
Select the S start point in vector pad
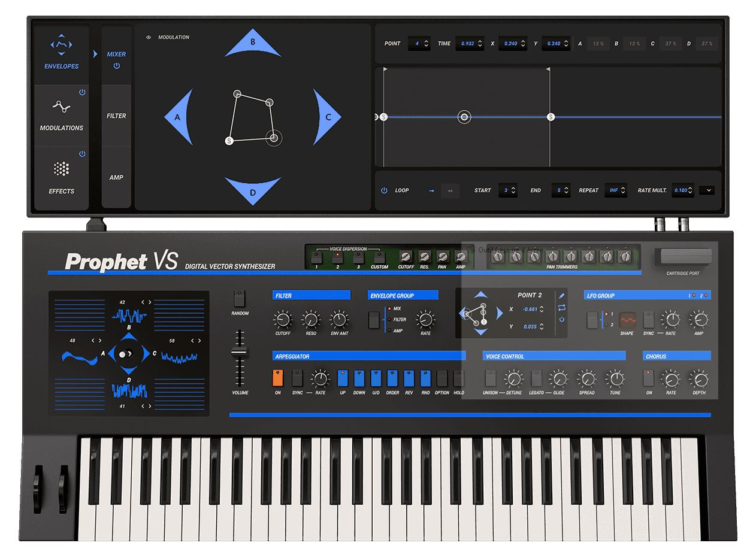pyautogui.click(x=229, y=141)
